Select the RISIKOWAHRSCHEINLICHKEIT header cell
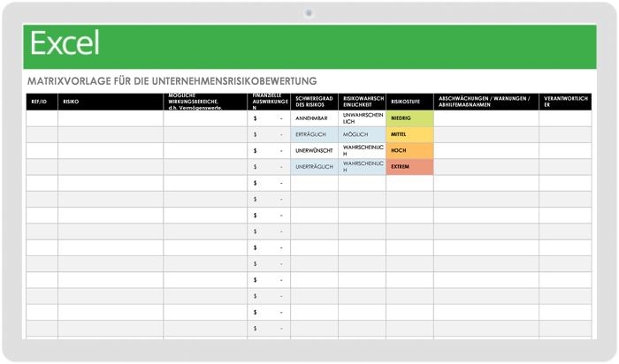 tap(362, 102)
